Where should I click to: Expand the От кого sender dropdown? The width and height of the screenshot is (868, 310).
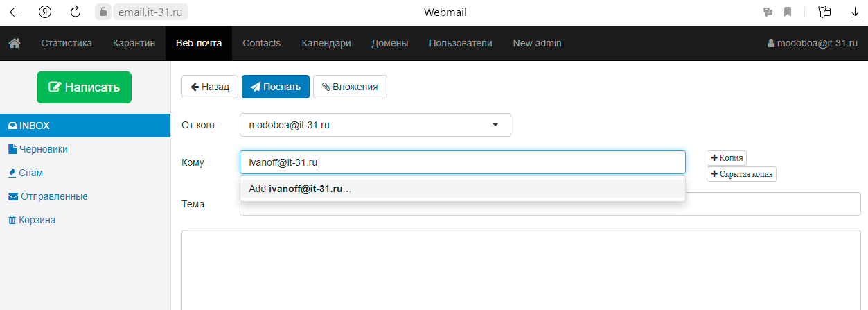coord(375,125)
